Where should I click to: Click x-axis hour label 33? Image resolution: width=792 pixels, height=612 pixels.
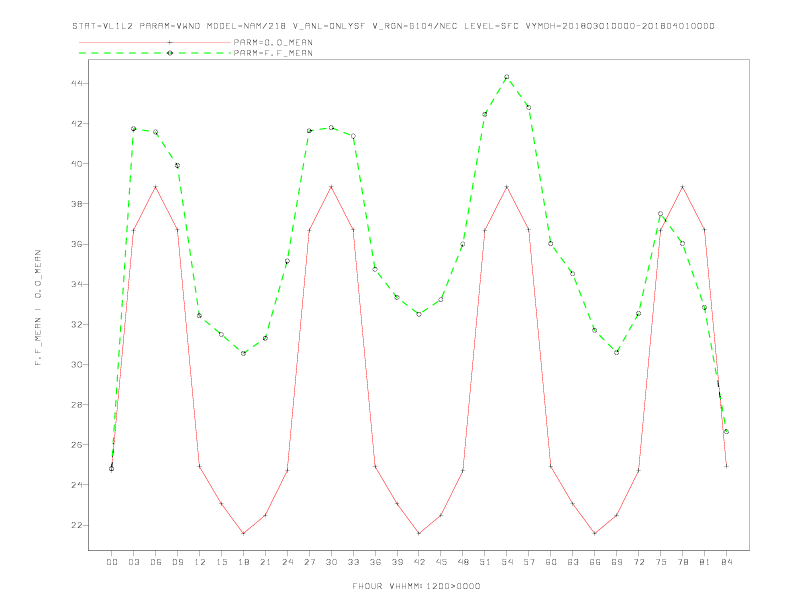tap(353, 562)
